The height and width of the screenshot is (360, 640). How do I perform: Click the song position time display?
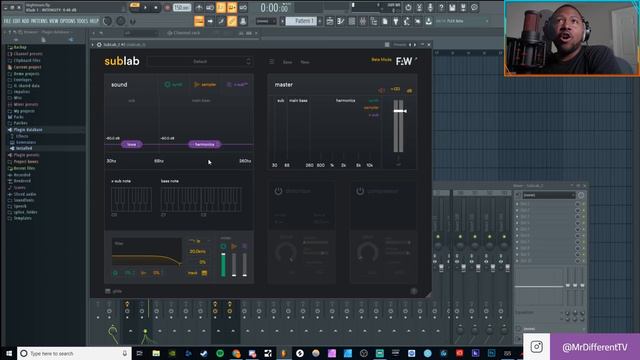tap(274, 7)
